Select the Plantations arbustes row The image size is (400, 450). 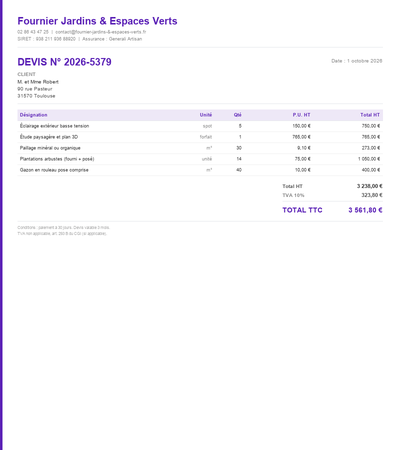(200, 159)
